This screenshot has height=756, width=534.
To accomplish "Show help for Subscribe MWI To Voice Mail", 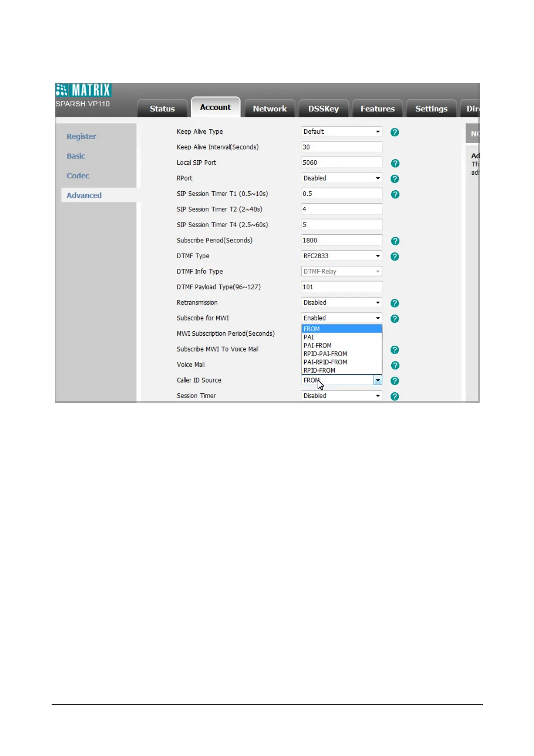I will click(395, 350).
